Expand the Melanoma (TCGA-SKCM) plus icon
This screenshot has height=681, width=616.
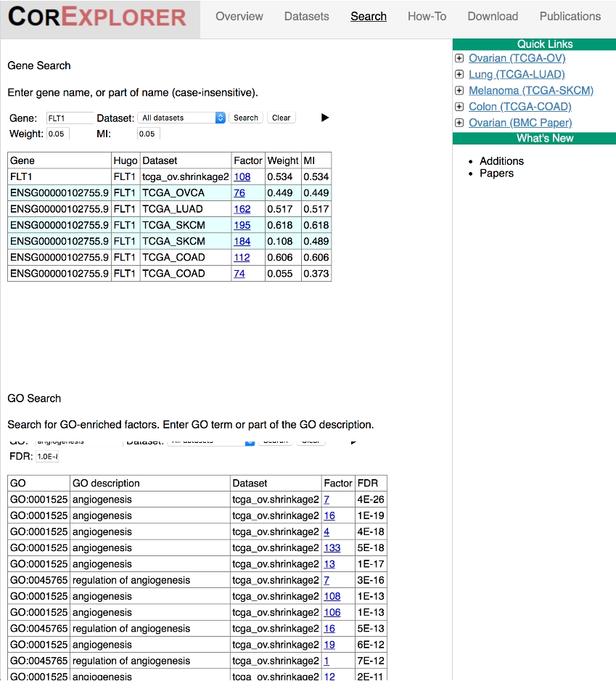coord(459,91)
